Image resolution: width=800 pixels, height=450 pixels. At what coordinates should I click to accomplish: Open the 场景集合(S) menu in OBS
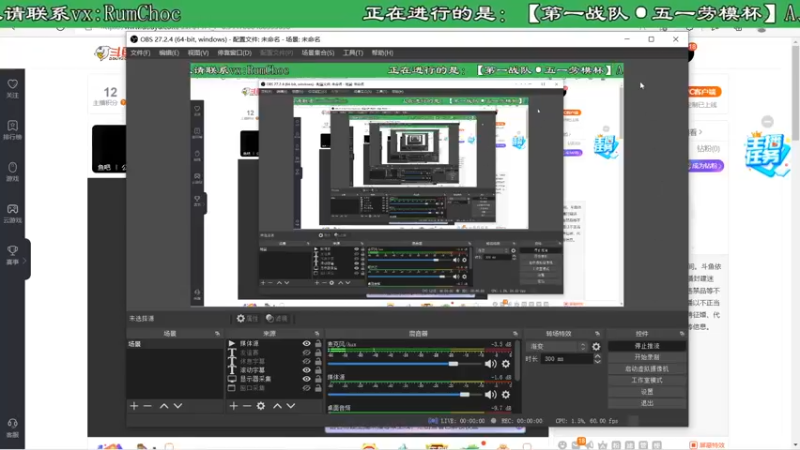(x=317, y=53)
